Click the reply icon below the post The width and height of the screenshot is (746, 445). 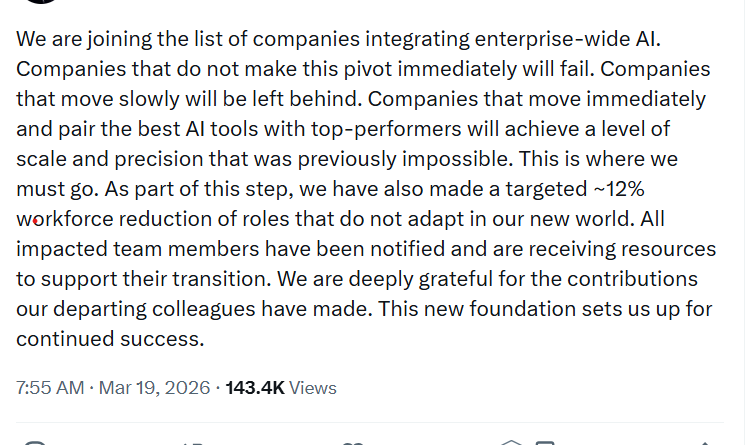click(x=35, y=442)
